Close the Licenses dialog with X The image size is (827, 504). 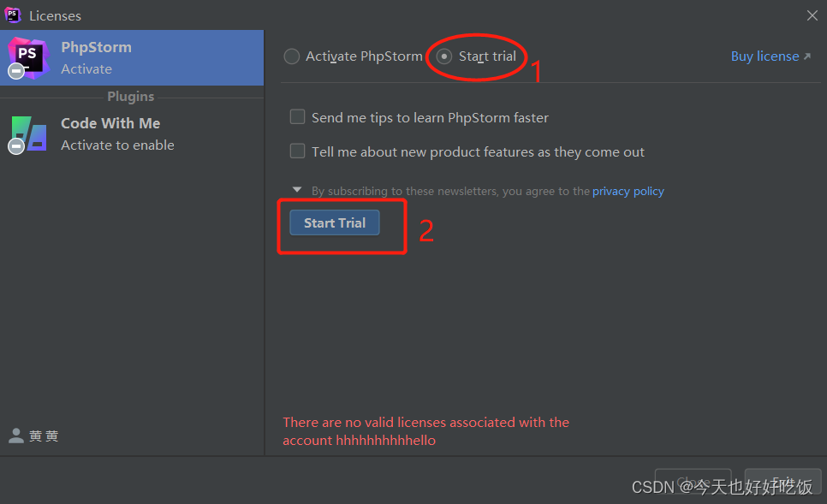pos(812,15)
